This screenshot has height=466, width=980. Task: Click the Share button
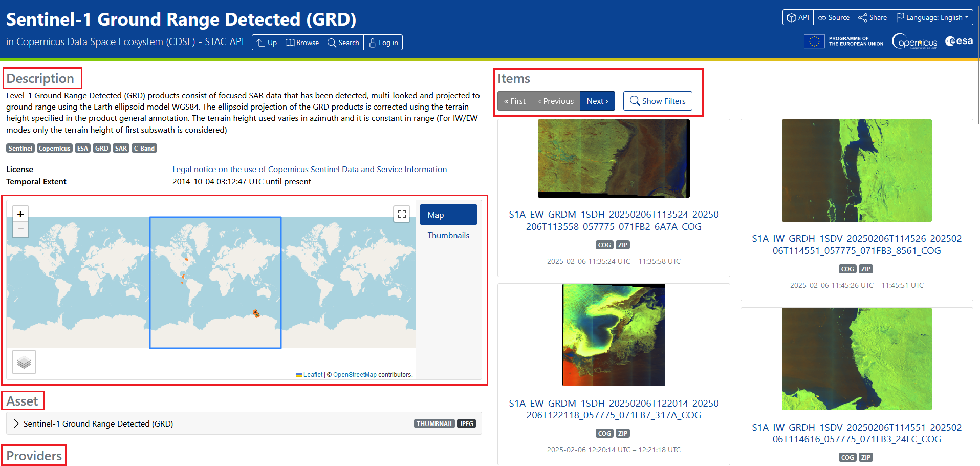point(873,17)
